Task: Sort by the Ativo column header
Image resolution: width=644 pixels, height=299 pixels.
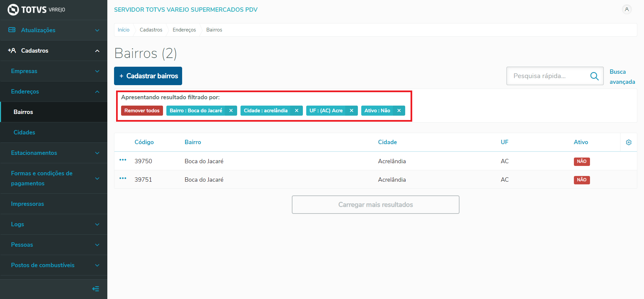Action: pos(581,142)
